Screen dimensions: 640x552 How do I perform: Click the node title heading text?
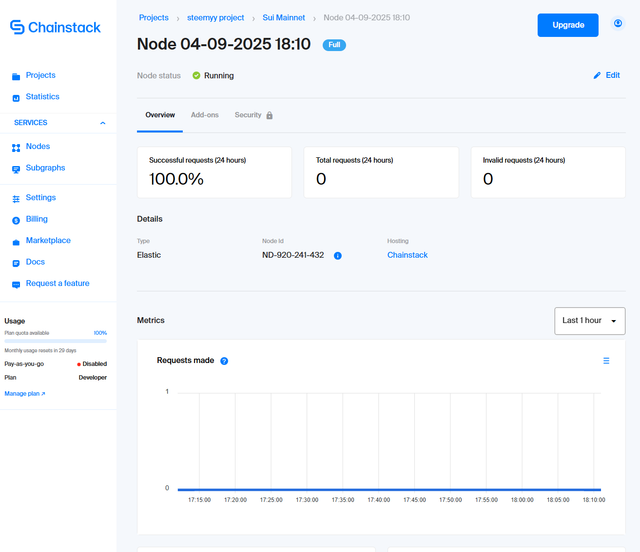pos(224,44)
